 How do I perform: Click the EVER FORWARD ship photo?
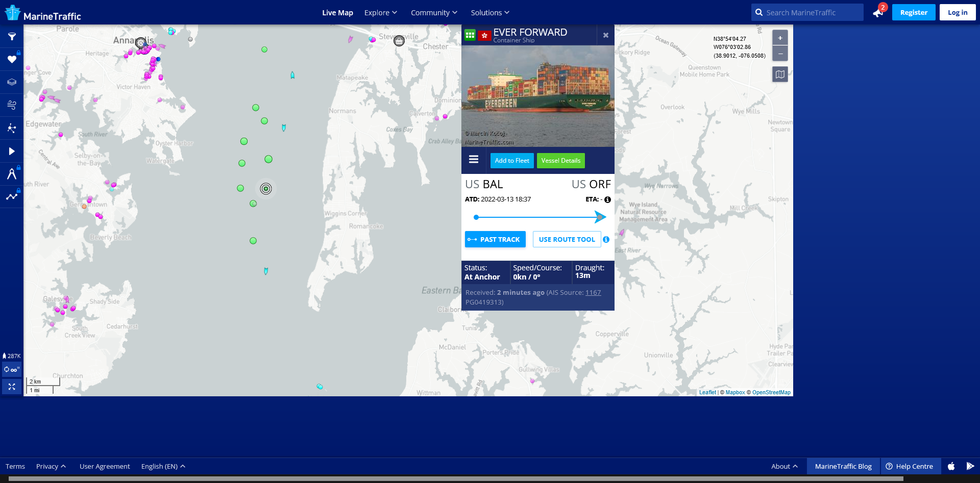(x=538, y=96)
